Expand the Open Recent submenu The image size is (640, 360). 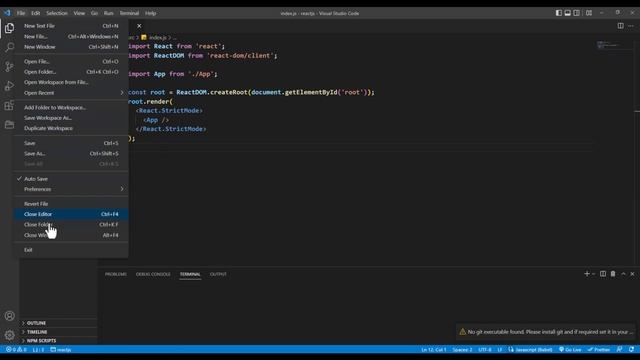[x=71, y=93]
